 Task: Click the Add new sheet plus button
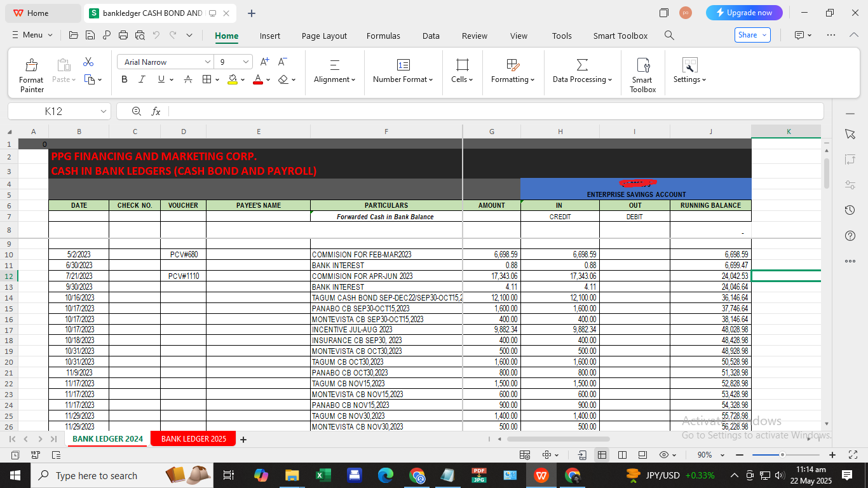pos(243,439)
